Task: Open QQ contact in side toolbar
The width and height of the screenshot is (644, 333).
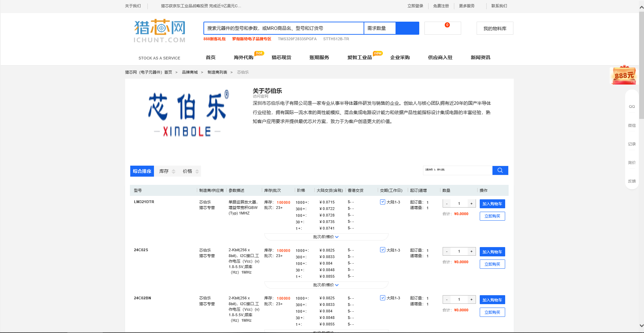Action: click(x=632, y=107)
